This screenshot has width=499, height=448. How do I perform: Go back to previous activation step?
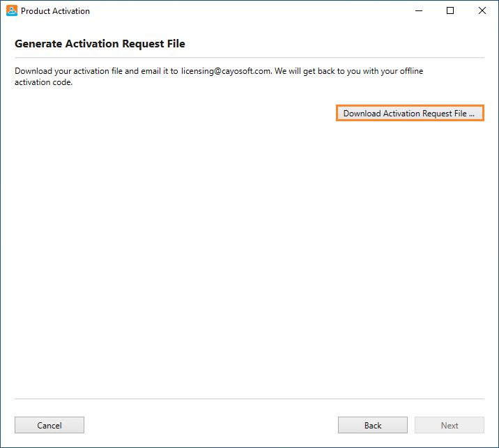click(373, 425)
